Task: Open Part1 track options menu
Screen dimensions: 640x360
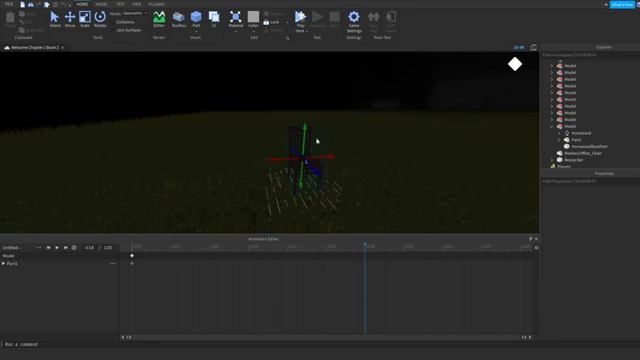Action: [x=113, y=264]
